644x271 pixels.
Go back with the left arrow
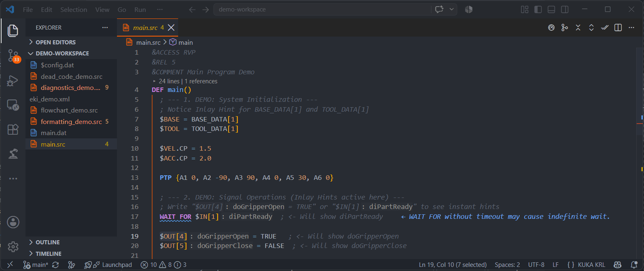coord(192,9)
